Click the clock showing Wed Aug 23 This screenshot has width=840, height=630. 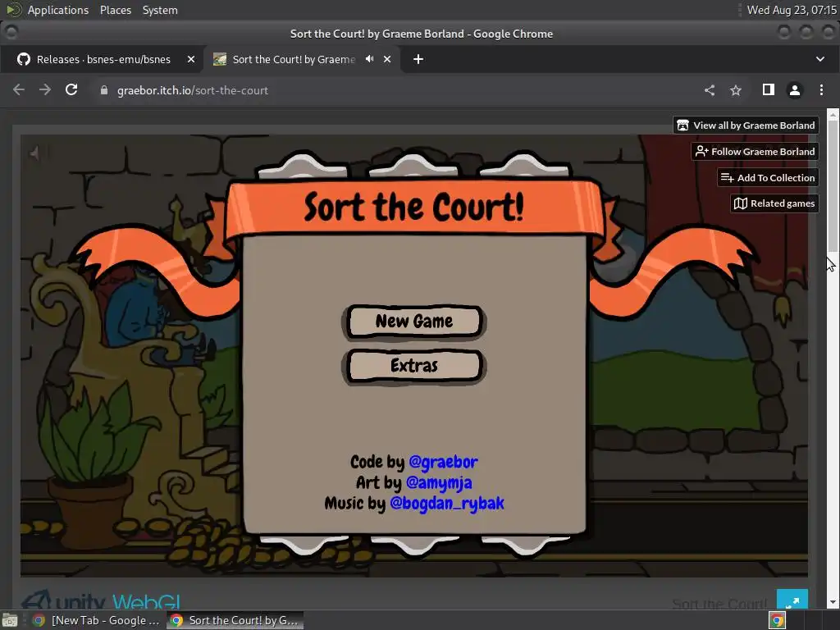[792, 10]
